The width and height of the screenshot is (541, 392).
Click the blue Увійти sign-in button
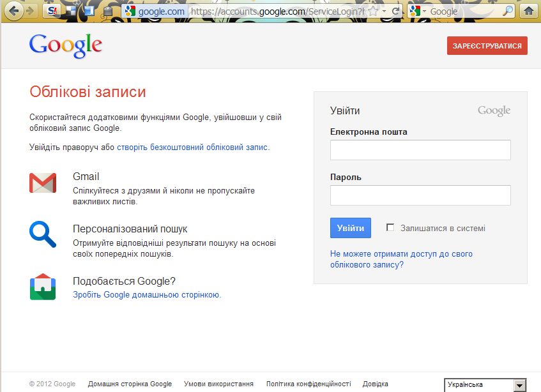point(351,228)
